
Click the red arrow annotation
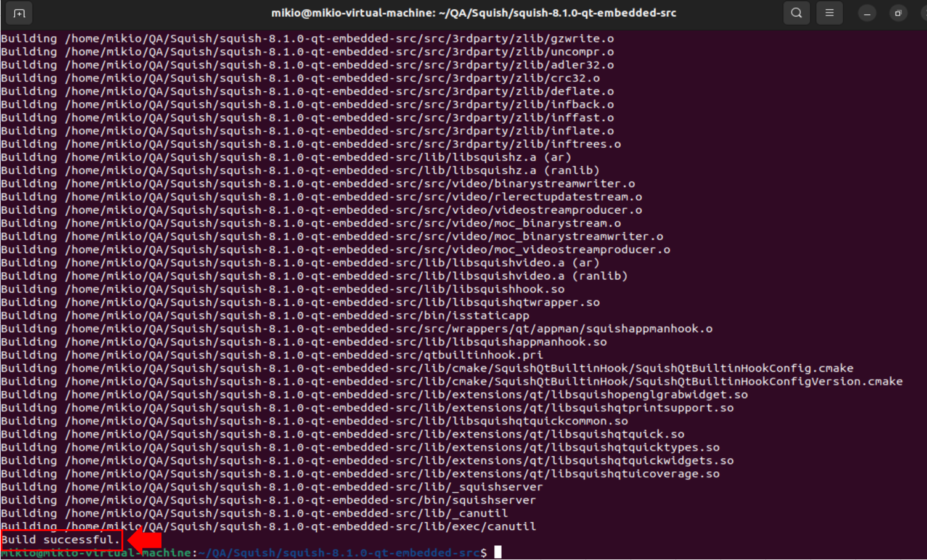click(144, 540)
